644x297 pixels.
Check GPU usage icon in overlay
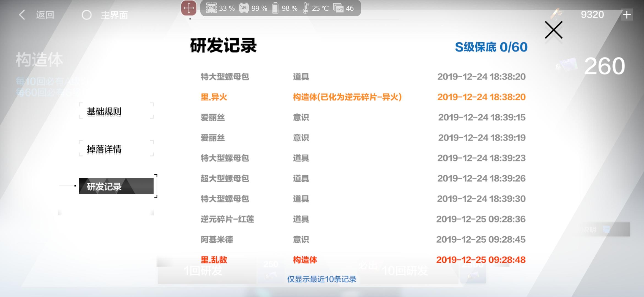pos(244,8)
